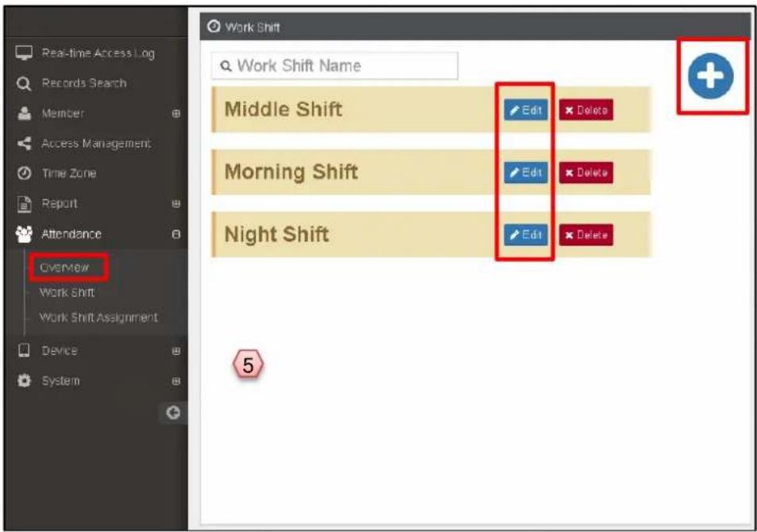The height and width of the screenshot is (532, 757).
Task: Click the search icon in Work Shift Name field
Action: [x=226, y=66]
